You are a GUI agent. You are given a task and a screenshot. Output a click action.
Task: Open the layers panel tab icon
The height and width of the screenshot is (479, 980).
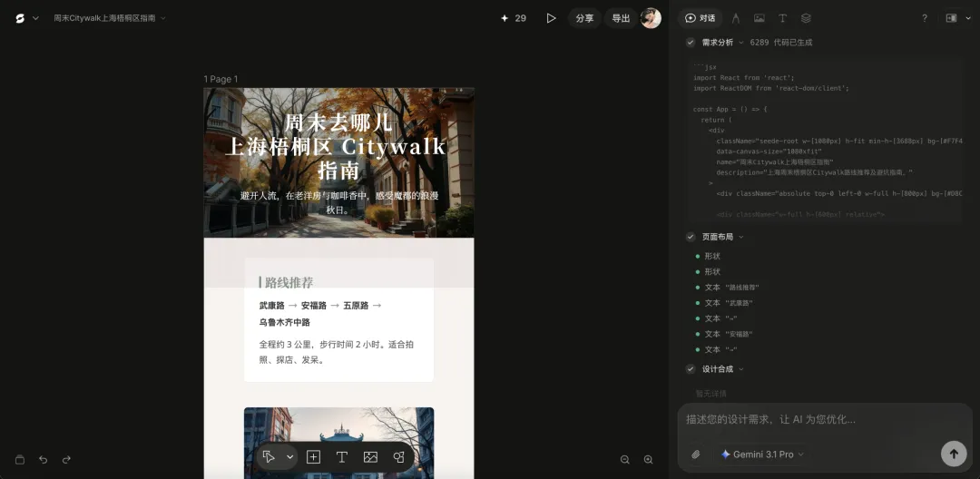point(807,19)
